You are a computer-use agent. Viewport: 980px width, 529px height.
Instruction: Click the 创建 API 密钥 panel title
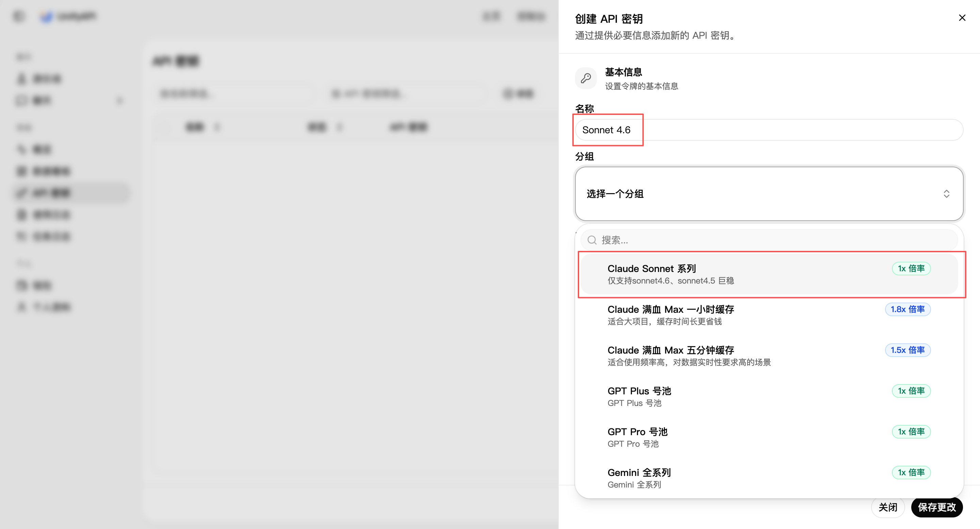point(609,19)
